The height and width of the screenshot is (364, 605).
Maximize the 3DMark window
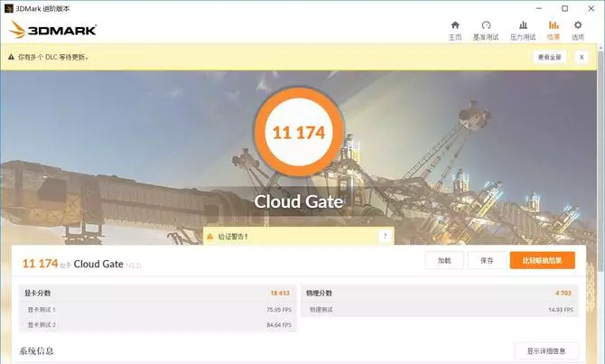coord(565,8)
